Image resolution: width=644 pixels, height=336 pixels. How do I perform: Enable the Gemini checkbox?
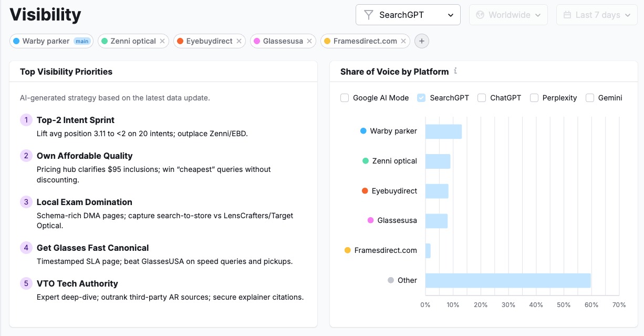pos(590,98)
